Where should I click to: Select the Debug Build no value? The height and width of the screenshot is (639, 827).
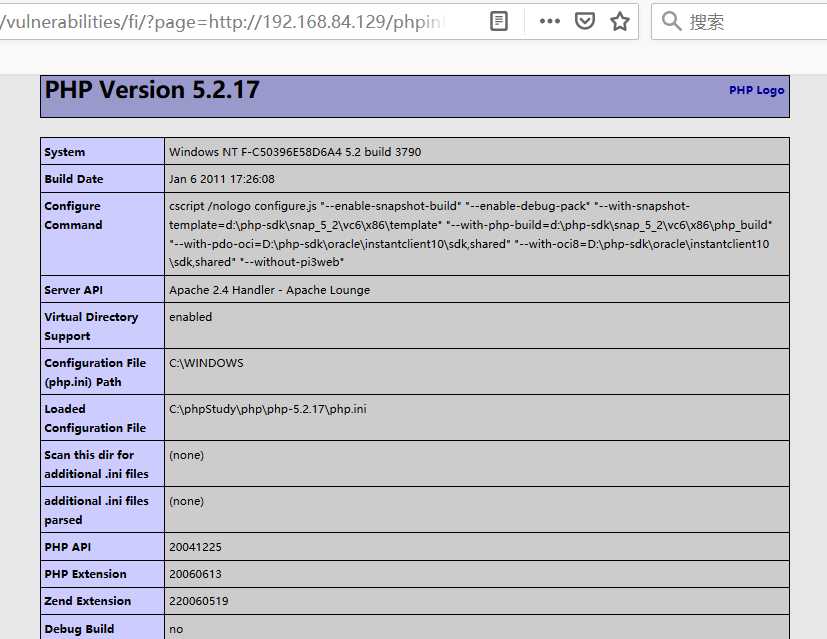point(176,629)
